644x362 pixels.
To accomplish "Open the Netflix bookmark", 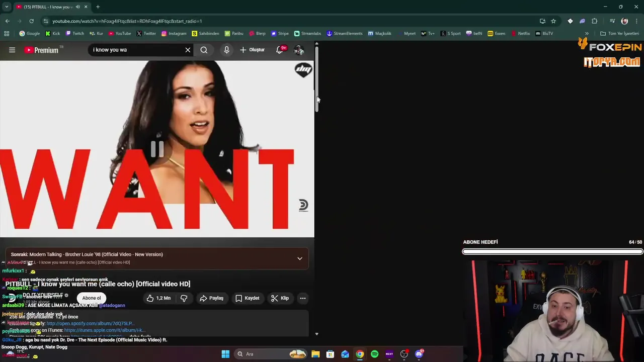I will (521, 33).
